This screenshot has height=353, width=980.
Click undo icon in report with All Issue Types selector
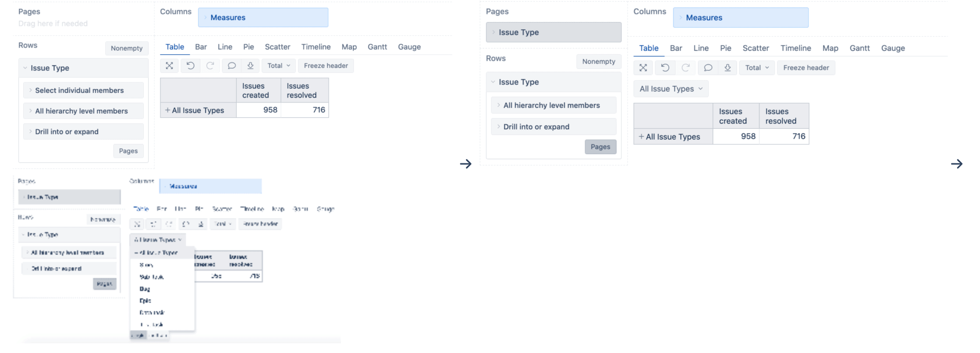tap(665, 68)
